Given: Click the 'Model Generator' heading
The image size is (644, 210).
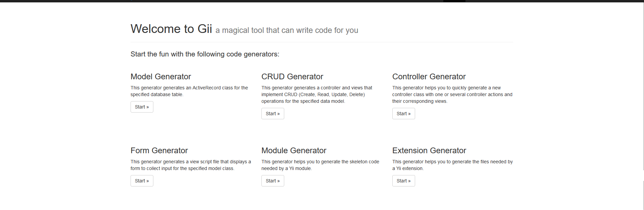Looking at the screenshot, I should point(161,77).
